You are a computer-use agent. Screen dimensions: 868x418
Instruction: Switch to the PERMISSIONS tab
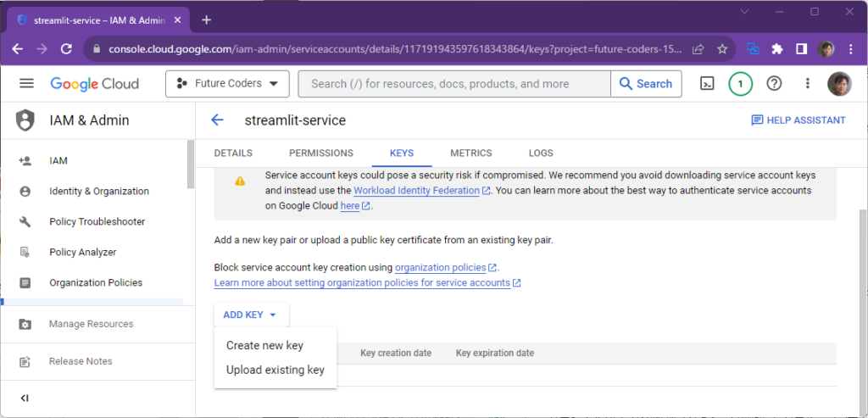click(x=321, y=153)
